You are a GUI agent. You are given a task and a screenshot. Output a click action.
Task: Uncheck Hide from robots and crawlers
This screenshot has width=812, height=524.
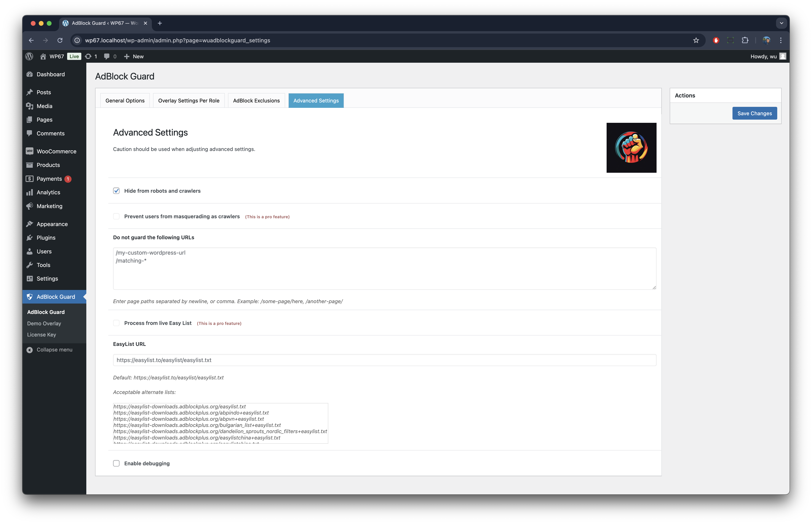[x=116, y=191]
